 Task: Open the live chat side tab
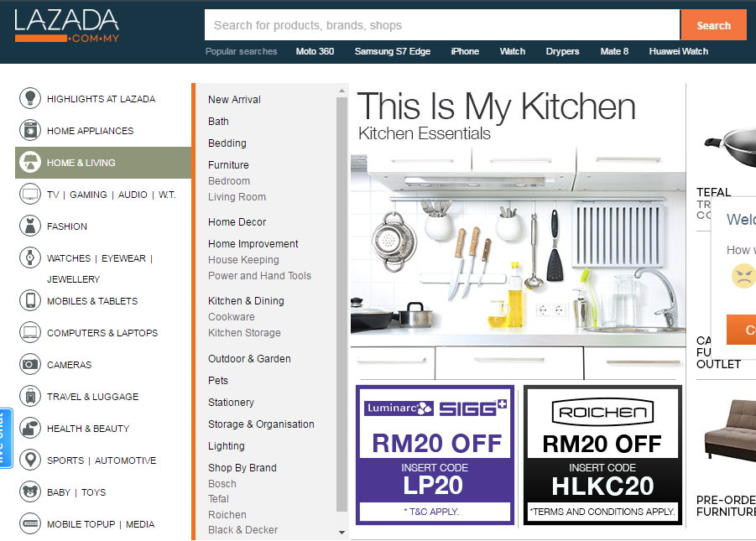[x=6, y=438]
